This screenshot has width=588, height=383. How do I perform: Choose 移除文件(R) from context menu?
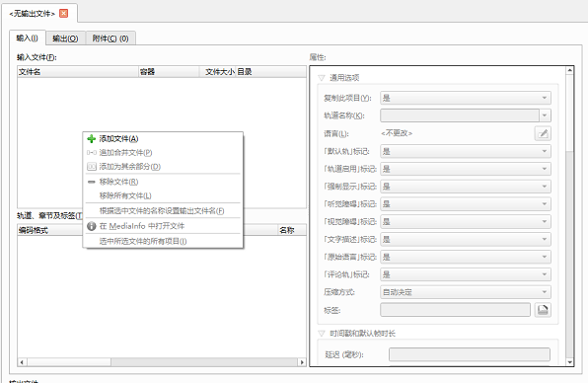[163, 182]
